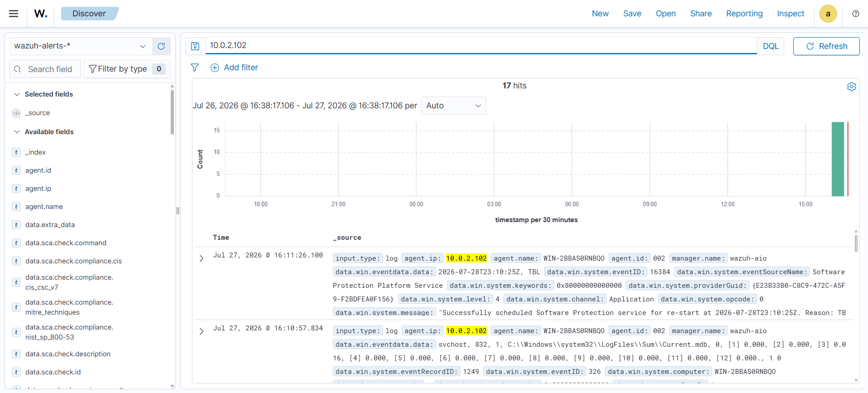Expand the 16:10:57.834 log row

pyautogui.click(x=201, y=331)
